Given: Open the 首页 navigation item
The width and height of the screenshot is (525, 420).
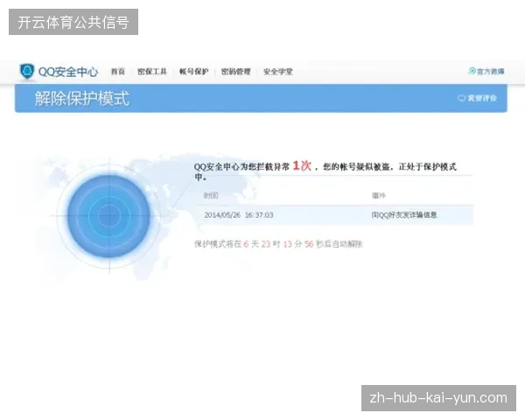Looking at the screenshot, I should pyautogui.click(x=118, y=72).
